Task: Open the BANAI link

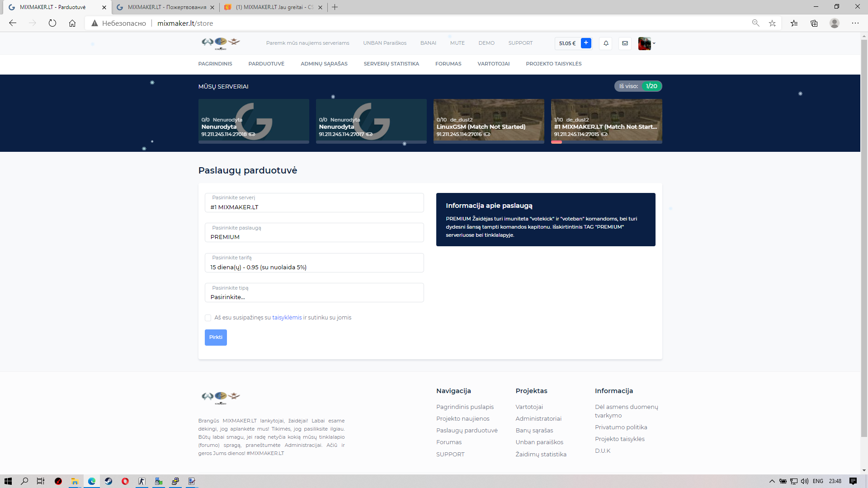Action: click(x=428, y=43)
